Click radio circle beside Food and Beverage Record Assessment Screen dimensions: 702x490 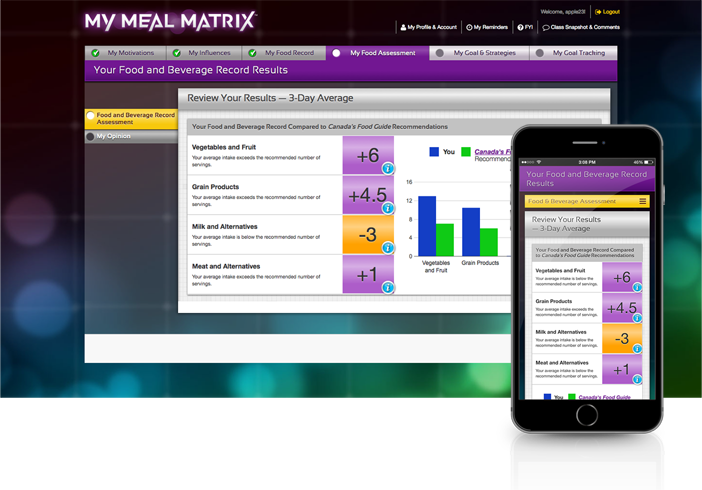click(90, 116)
